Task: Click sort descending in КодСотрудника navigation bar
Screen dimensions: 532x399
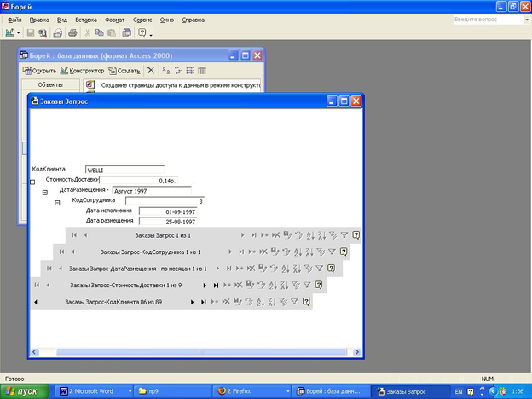Action: [309, 252]
